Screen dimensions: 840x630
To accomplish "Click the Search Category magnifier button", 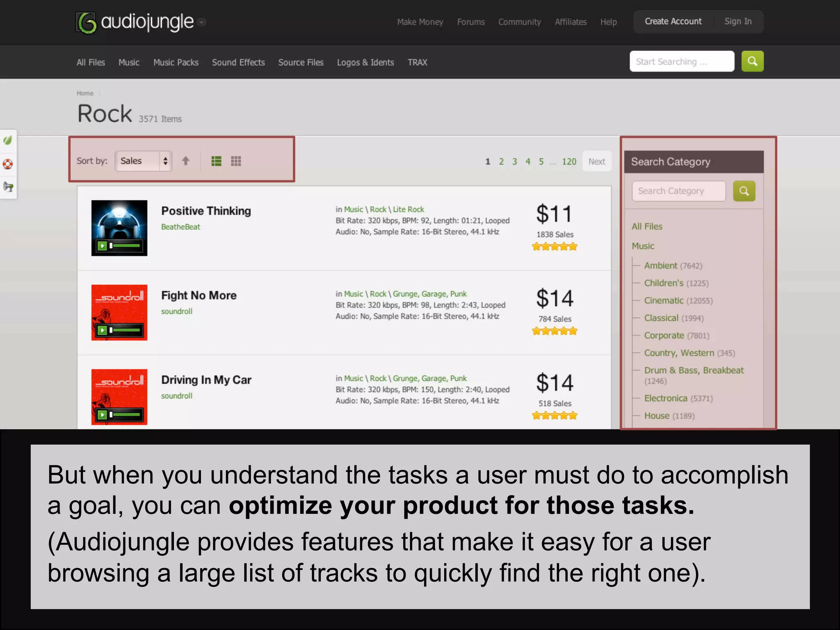I will (x=744, y=191).
